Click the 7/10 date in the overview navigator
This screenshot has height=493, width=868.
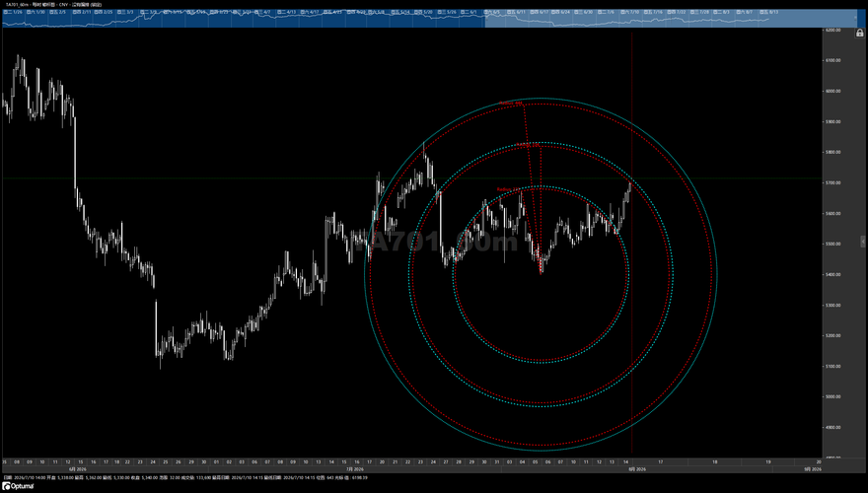[632, 12]
